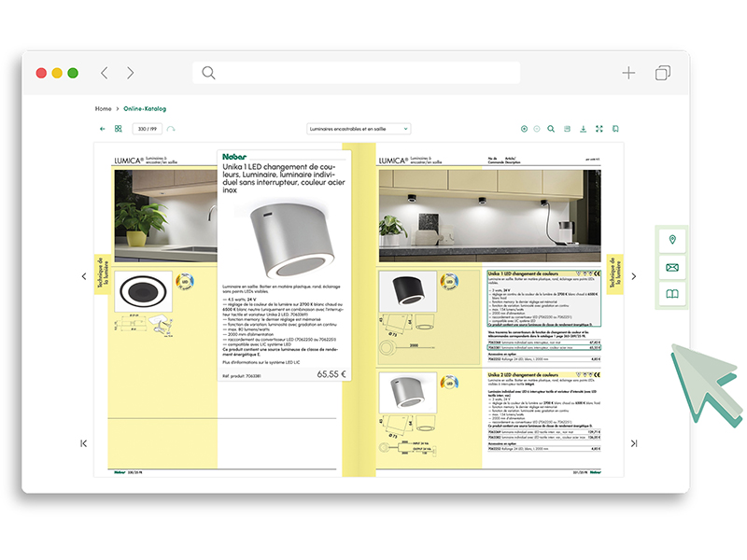Image resolution: width=747 pixels, height=560 pixels.
Task: Jump to last page of catalog
Action: 634,443
